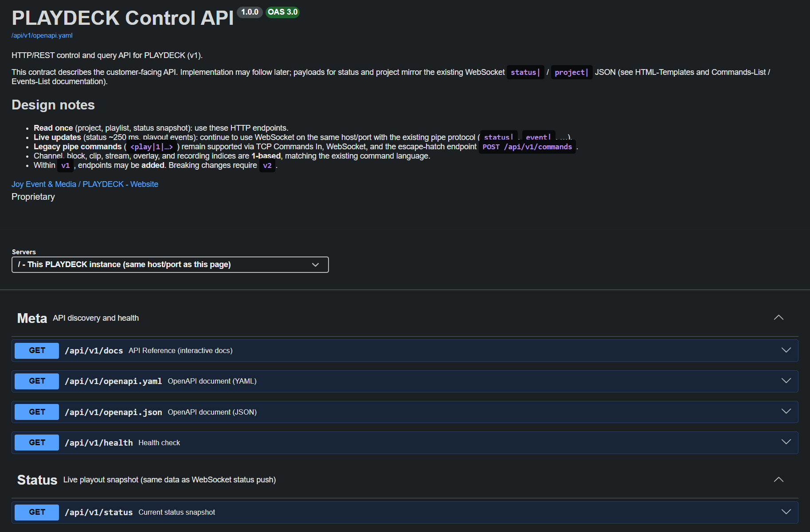
Task: Click the API Reference (interactive docs) description
Action: (180, 351)
